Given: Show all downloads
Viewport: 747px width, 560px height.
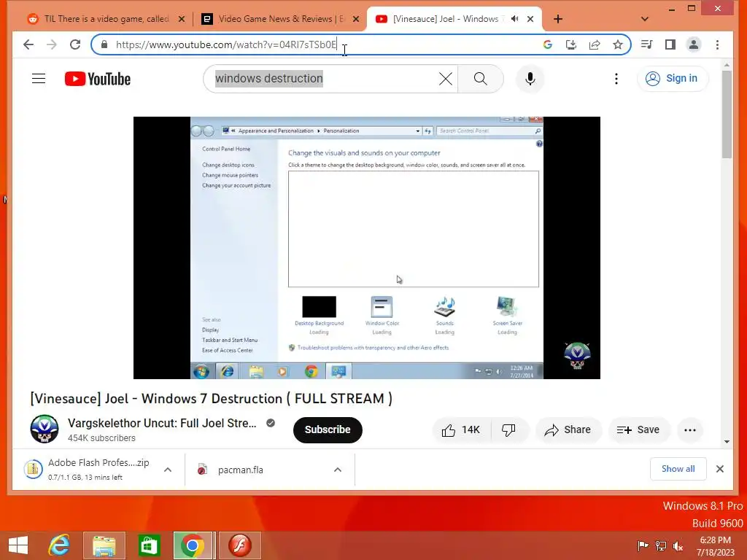Looking at the screenshot, I should 678,469.
